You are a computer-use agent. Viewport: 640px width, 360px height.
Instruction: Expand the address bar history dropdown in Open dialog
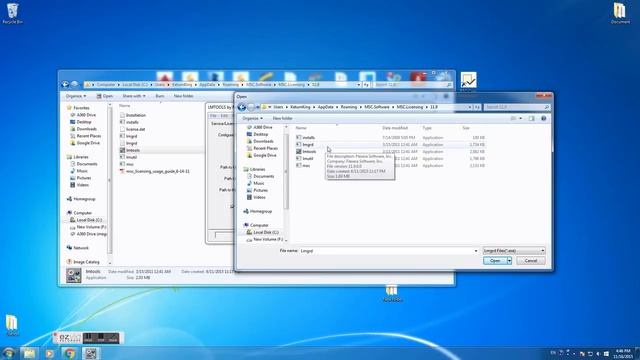(469, 107)
